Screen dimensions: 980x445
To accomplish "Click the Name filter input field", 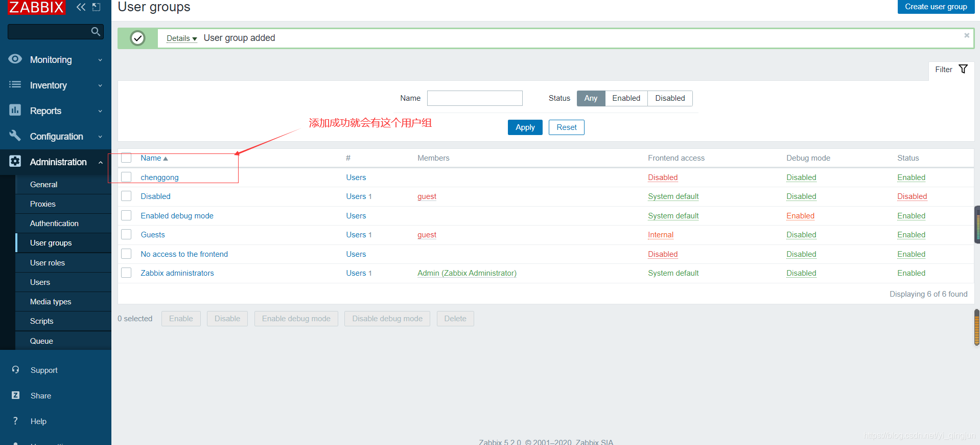I will 475,98.
